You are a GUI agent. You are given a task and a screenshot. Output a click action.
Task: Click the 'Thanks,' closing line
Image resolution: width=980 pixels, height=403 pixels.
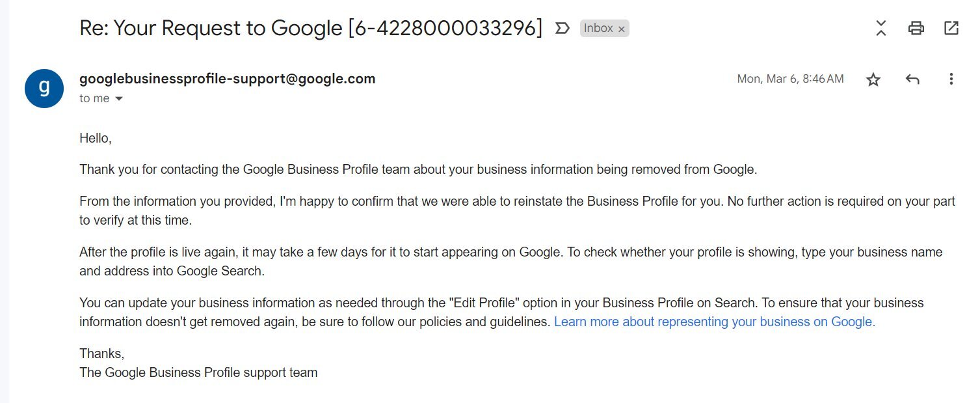click(101, 354)
